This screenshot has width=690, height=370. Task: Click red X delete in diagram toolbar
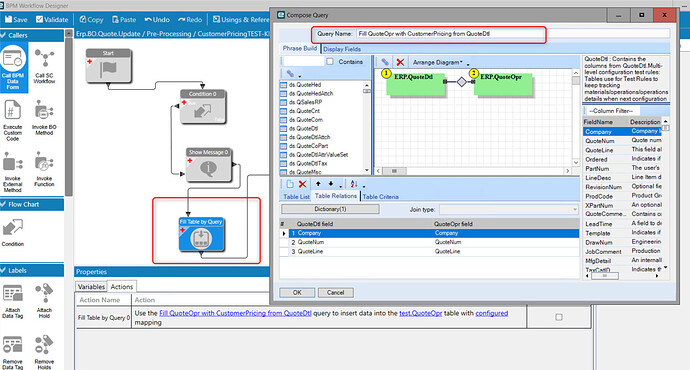(400, 62)
